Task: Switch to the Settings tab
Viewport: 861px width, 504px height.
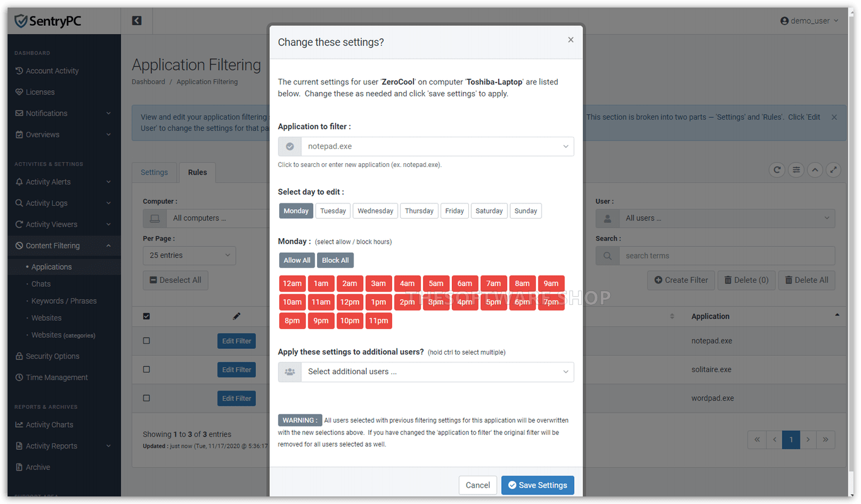Action: [x=154, y=173]
